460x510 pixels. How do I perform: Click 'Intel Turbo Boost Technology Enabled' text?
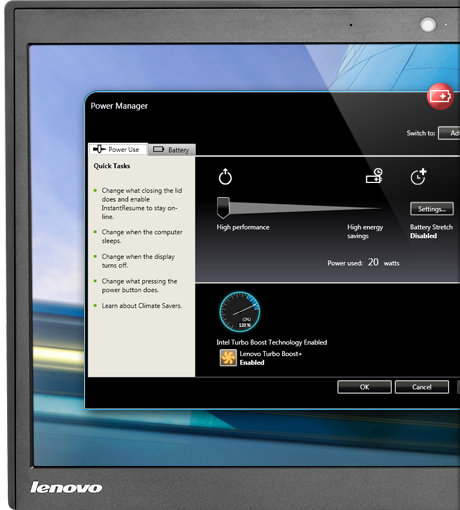click(x=272, y=342)
